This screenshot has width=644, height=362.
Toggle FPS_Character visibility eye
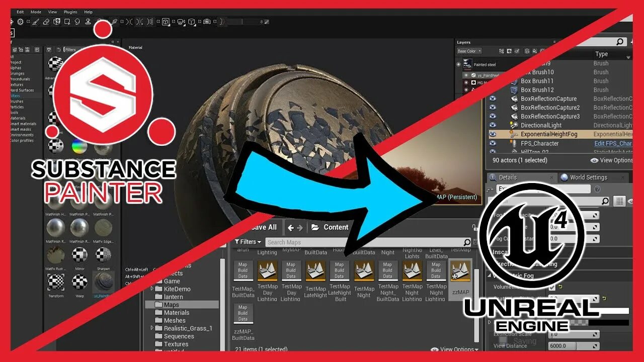[x=493, y=143]
